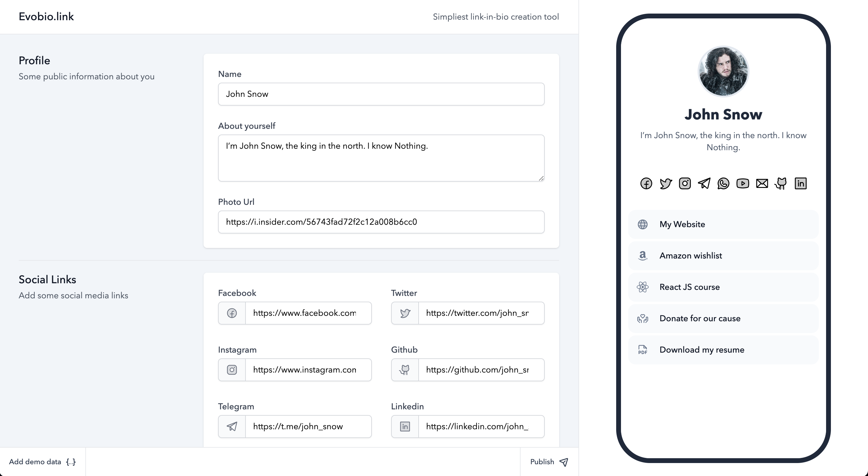
Task: Focus the Name input field
Action: 381,94
